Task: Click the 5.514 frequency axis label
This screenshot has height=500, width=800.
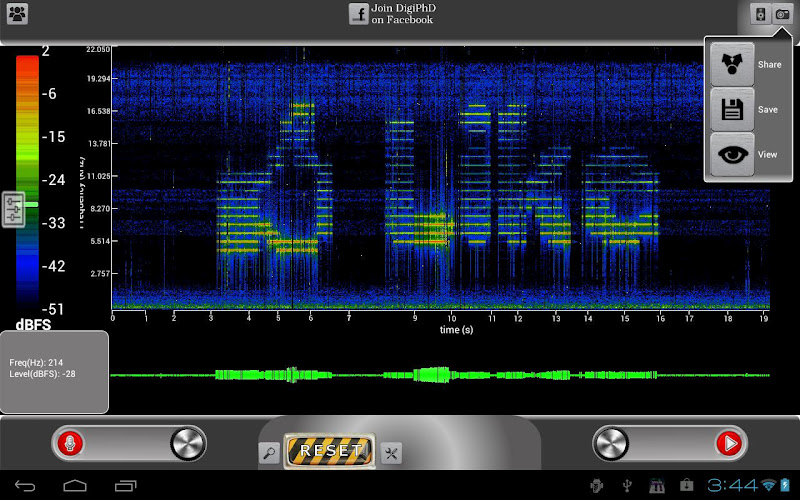Action: click(100, 241)
